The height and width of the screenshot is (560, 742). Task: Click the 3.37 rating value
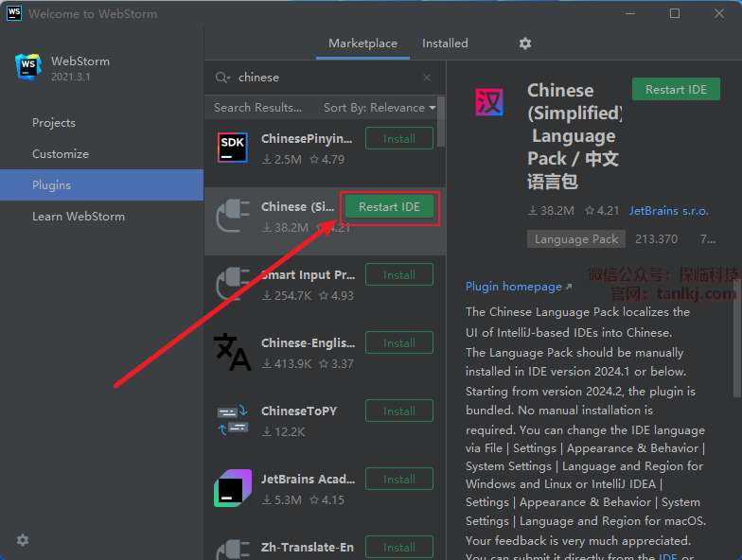(337, 363)
